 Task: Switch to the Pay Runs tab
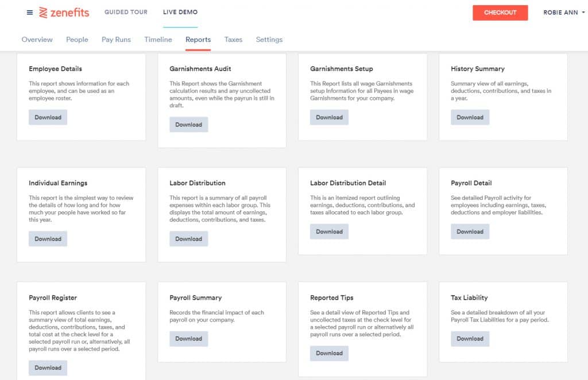click(116, 40)
